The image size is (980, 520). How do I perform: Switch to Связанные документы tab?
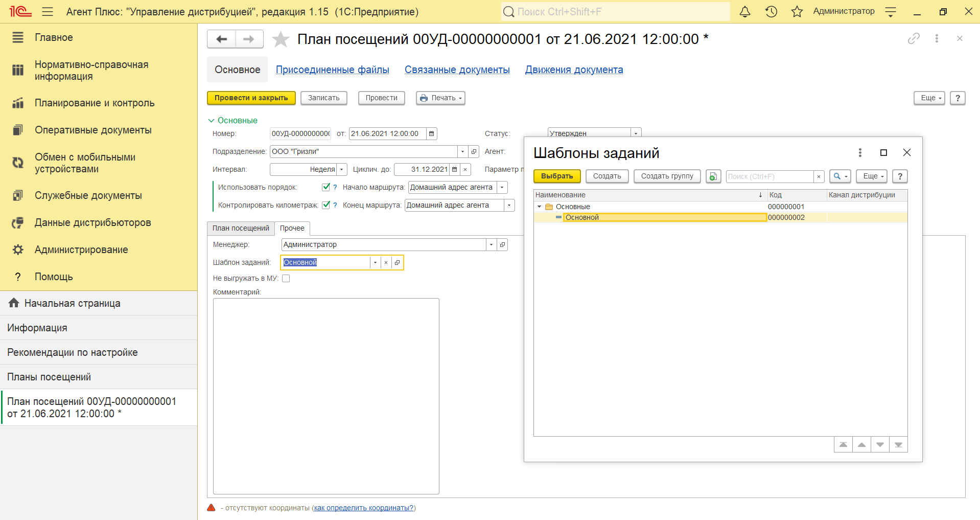pyautogui.click(x=457, y=70)
